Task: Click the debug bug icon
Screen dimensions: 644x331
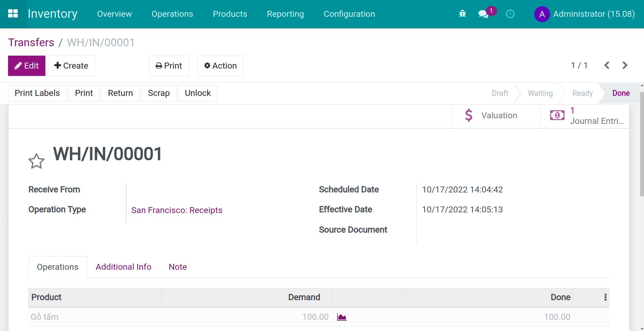Action: pyautogui.click(x=462, y=14)
